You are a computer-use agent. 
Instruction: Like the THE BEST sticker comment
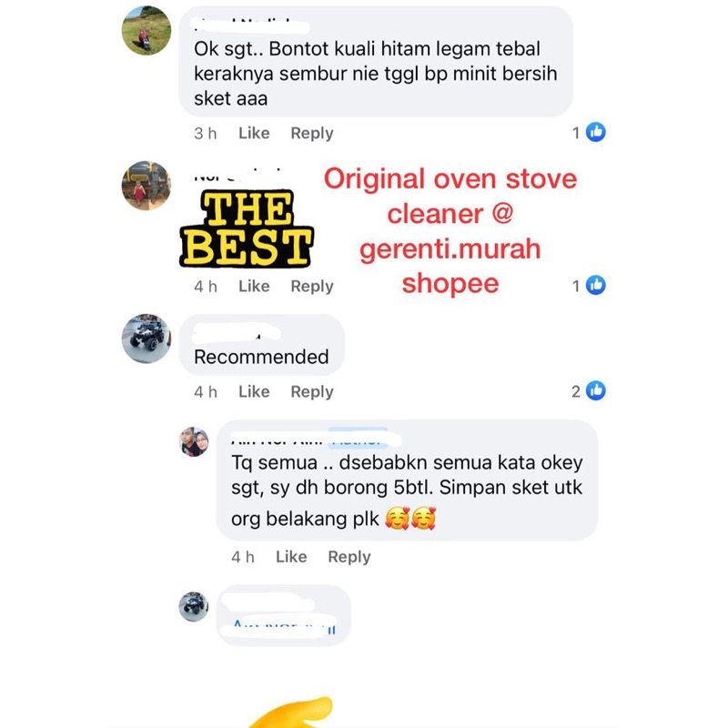tap(254, 286)
